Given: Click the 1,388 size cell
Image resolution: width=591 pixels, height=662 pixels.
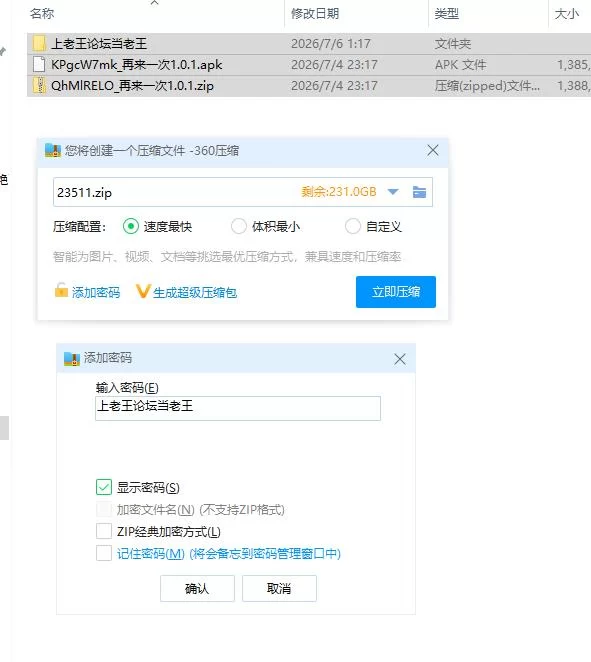Looking at the screenshot, I should [574, 86].
